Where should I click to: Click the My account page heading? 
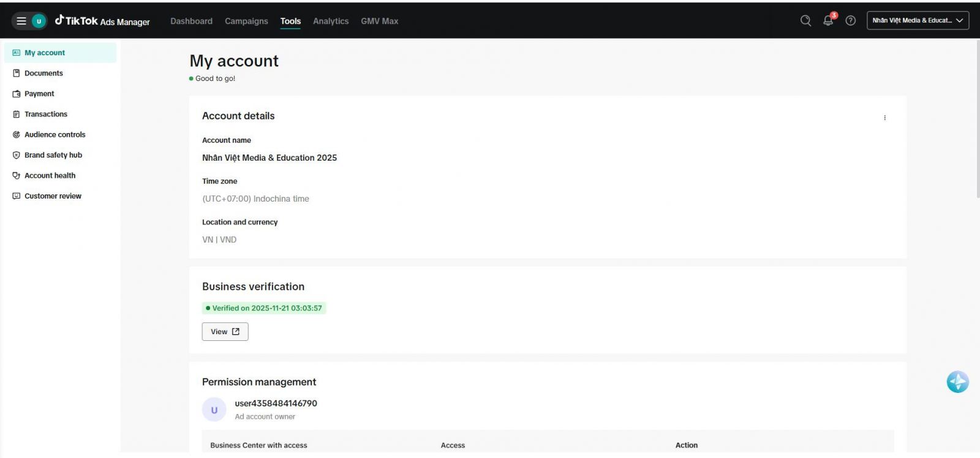[x=234, y=61]
